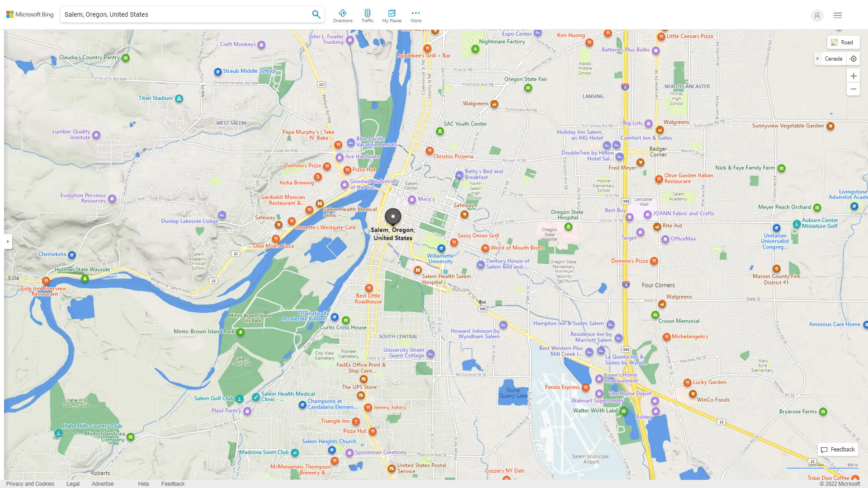Click the Feedback button

837,449
